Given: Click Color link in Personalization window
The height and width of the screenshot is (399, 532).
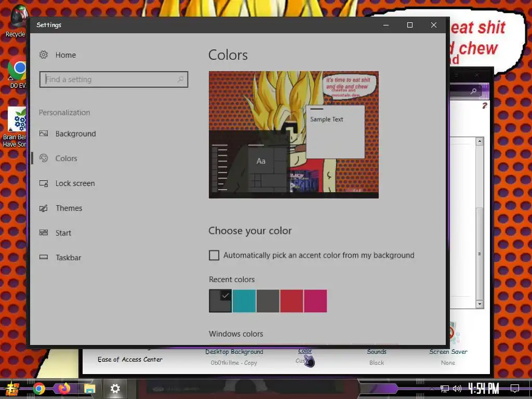Looking at the screenshot, I should click(304, 351).
